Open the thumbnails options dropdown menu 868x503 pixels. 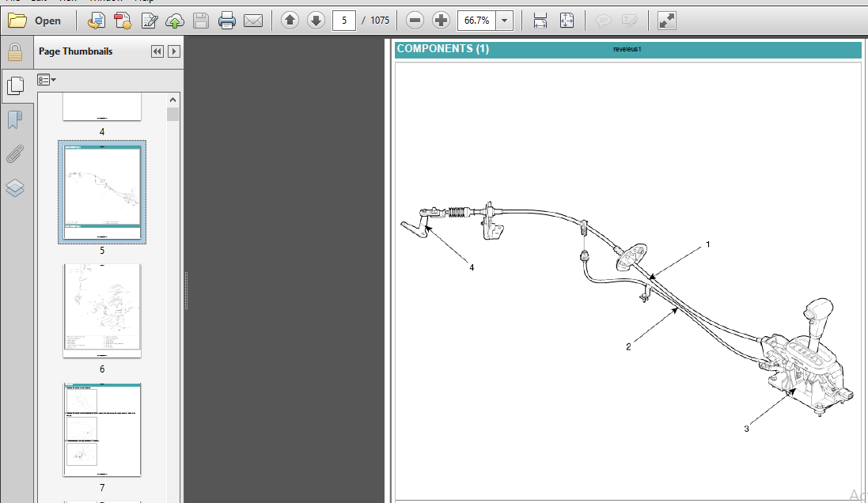47,80
